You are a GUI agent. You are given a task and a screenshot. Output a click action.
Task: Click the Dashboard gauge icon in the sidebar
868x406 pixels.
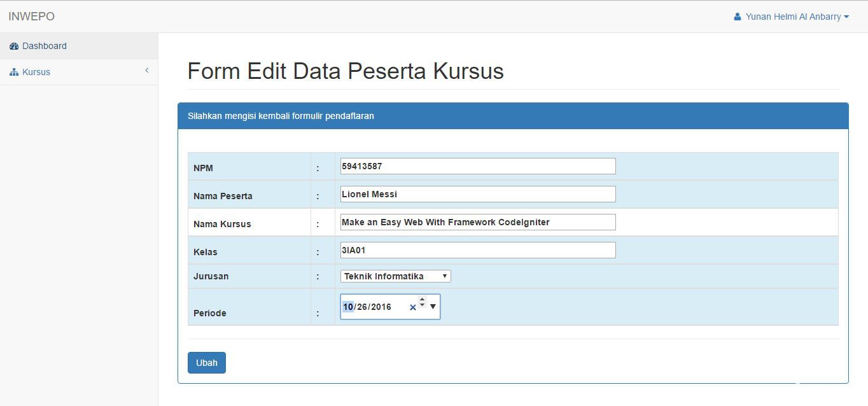pos(14,45)
